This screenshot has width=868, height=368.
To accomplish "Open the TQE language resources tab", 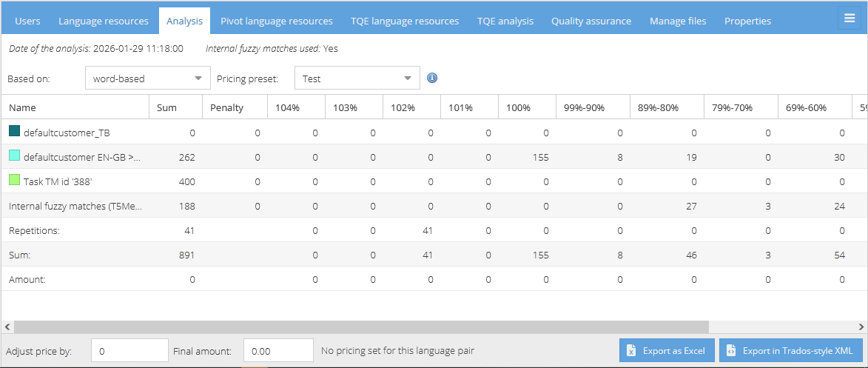I will pos(405,21).
